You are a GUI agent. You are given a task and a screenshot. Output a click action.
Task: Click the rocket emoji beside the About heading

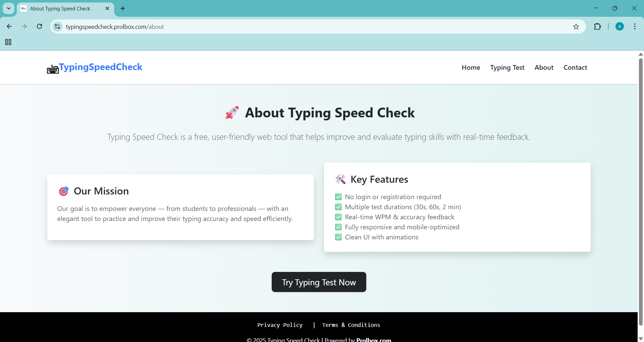click(232, 113)
